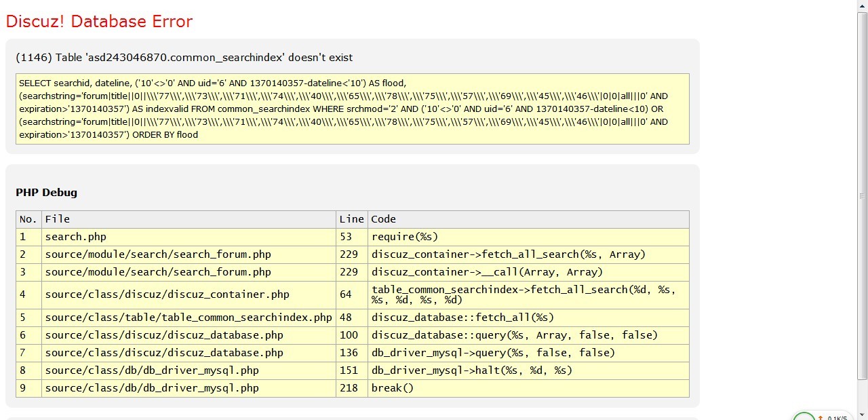The height and width of the screenshot is (420, 868).
Task: Click 'discuz_database::query(%s, Array, false, false)' cell
Action: (x=528, y=335)
